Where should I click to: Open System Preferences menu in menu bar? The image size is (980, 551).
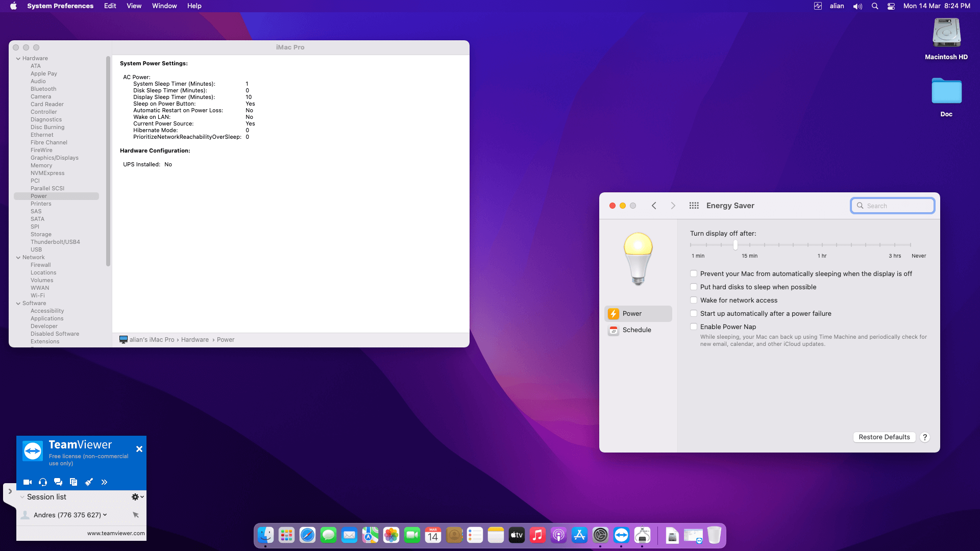(x=60, y=6)
